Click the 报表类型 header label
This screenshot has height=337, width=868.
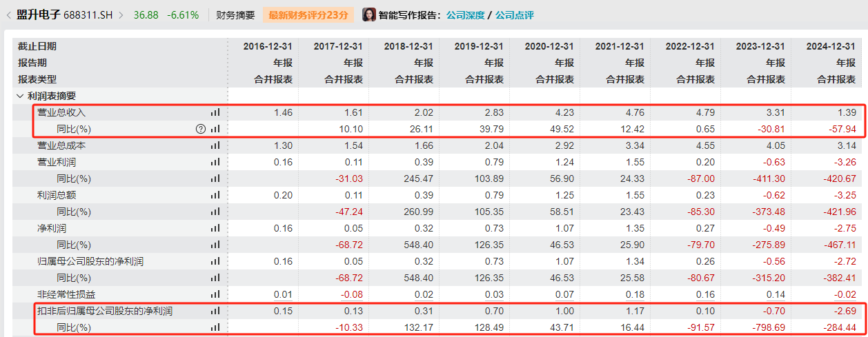(37, 79)
